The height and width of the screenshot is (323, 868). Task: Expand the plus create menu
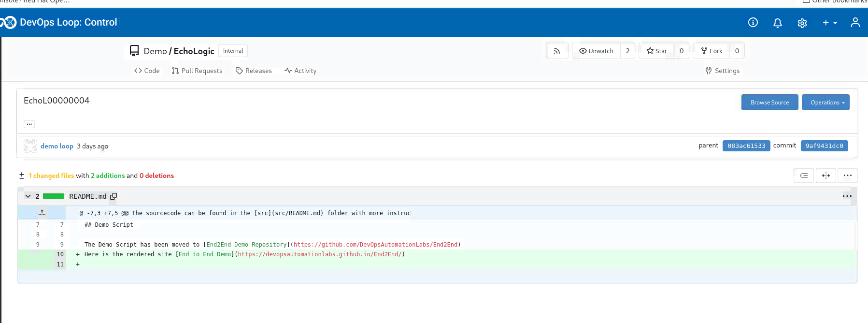829,23
